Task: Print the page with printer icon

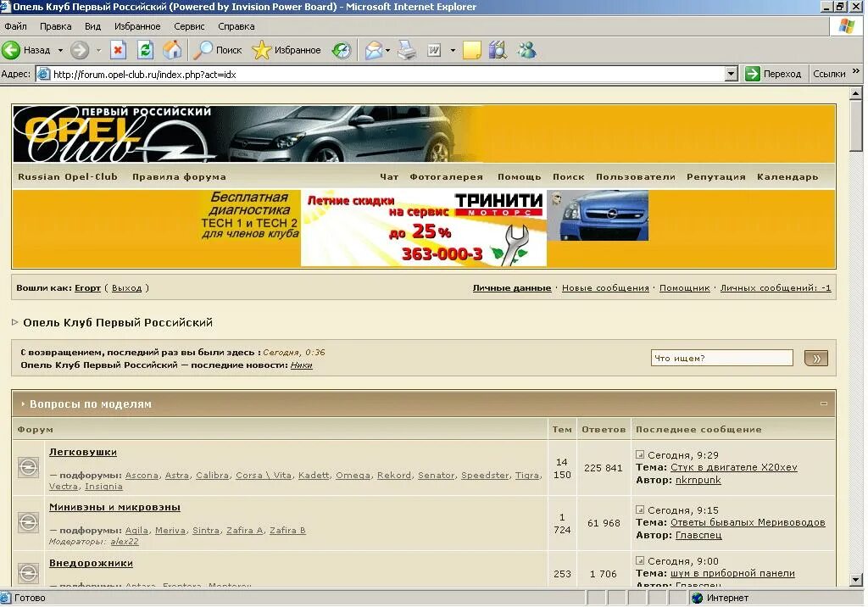Action: click(x=408, y=50)
